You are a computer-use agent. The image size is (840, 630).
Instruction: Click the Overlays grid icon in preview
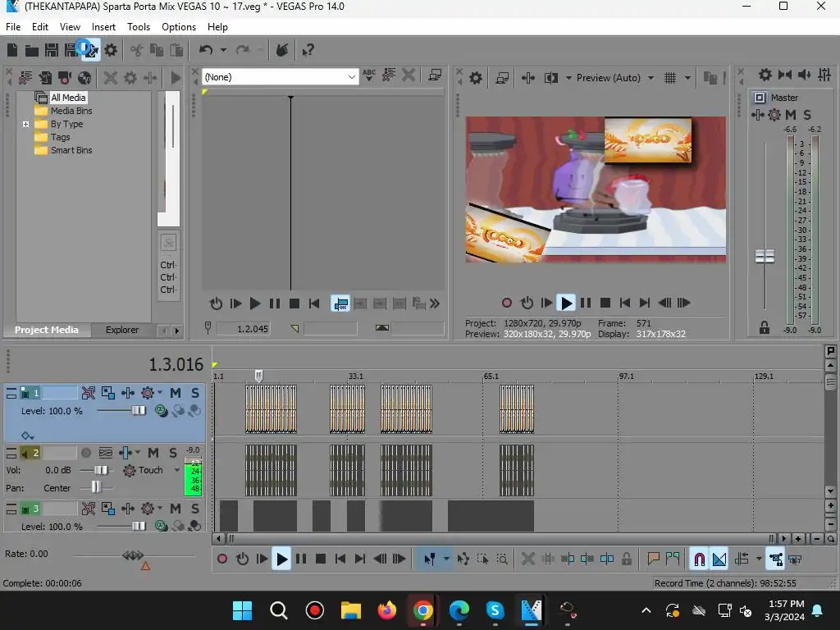click(x=670, y=78)
